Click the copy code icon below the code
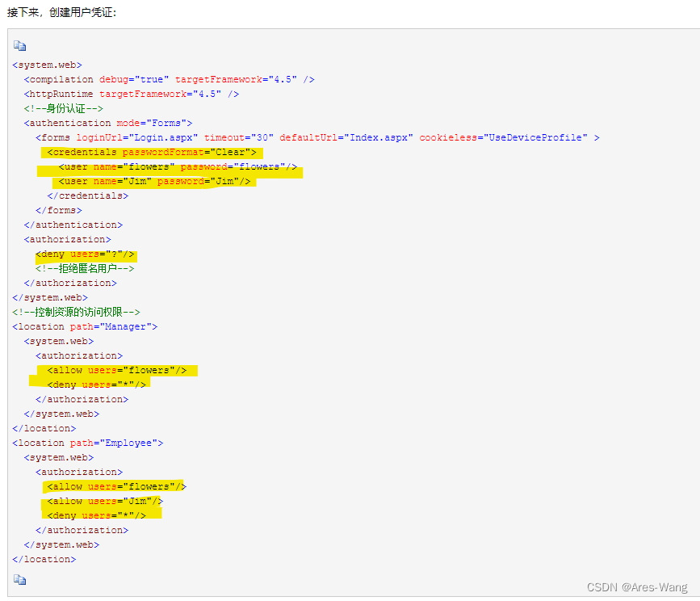 19,579
